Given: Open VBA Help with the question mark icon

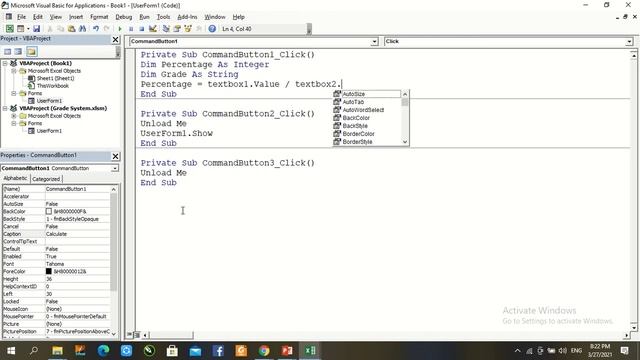Looking at the screenshot, I should tap(212, 29).
